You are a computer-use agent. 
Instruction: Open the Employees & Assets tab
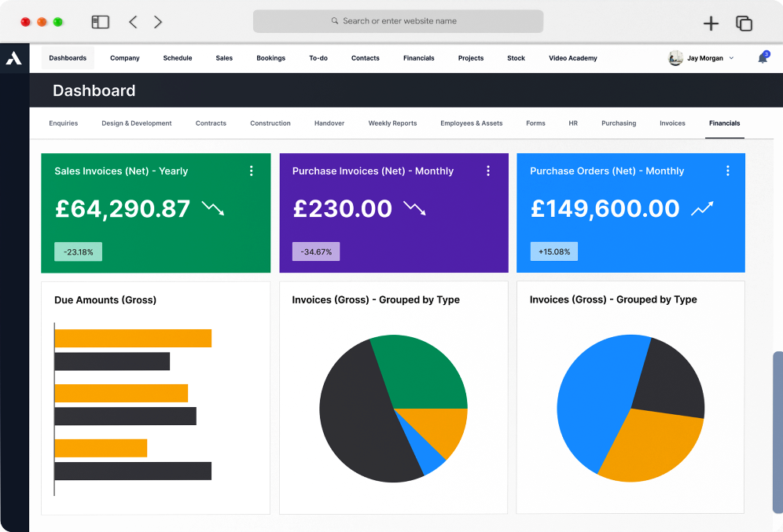pyautogui.click(x=472, y=123)
